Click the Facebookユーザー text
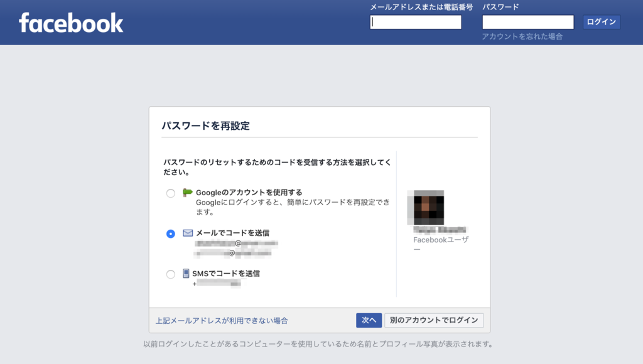This screenshot has width=643, height=364. [x=441, y=244]
